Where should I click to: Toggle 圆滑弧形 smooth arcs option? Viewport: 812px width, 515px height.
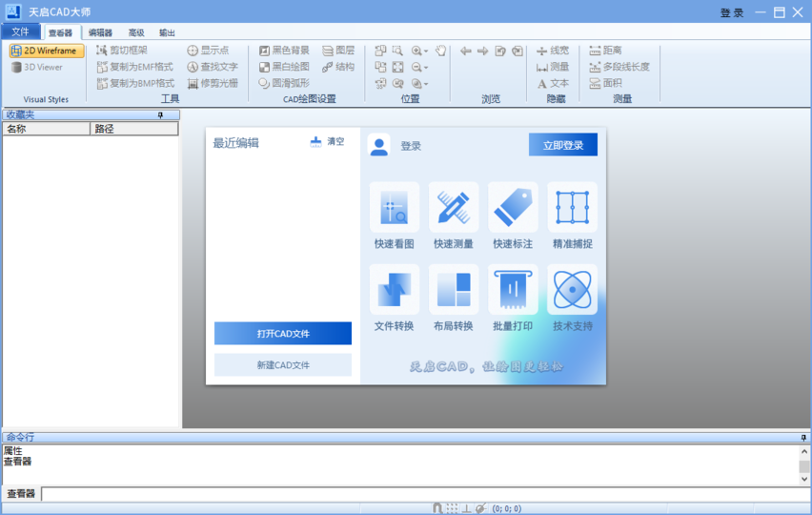point(284,83)
